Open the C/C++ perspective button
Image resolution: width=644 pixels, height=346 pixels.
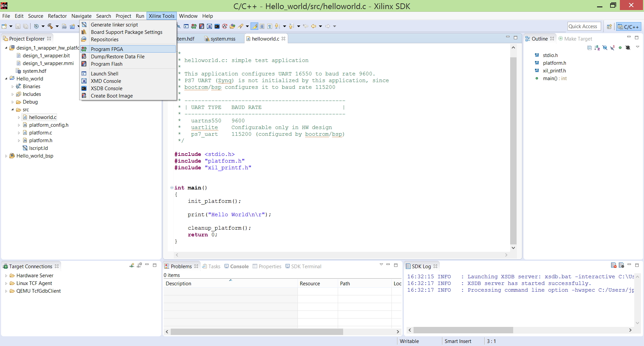click(629, 26)
